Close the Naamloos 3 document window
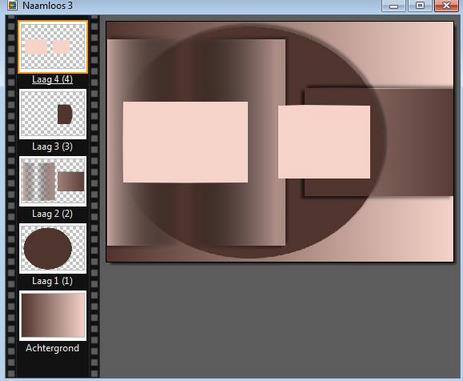 [x=447, y=6]
